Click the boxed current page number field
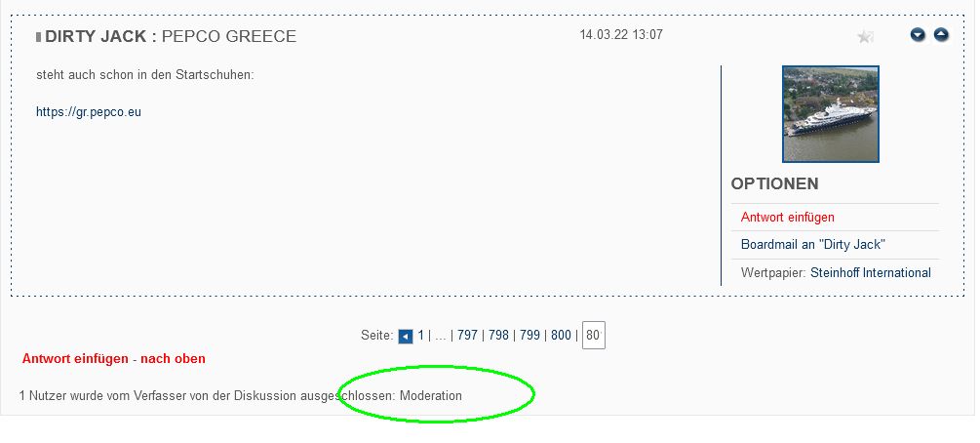 (x=594, y=336)
